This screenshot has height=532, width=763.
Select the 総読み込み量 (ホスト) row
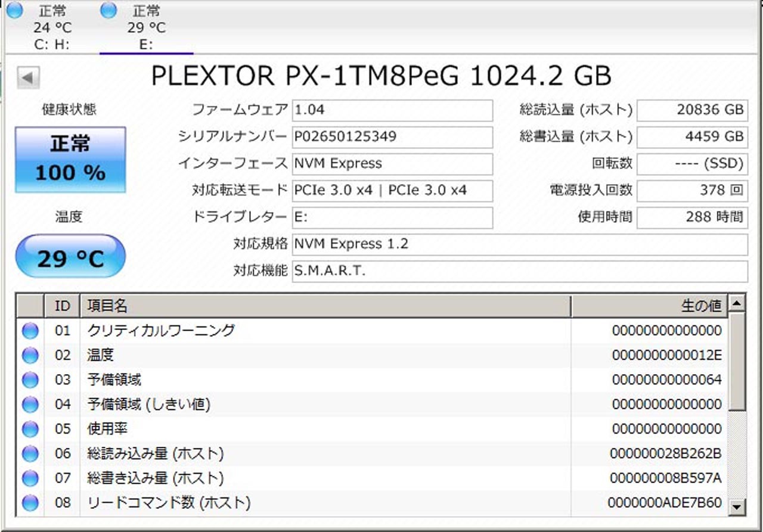point(373,454)
